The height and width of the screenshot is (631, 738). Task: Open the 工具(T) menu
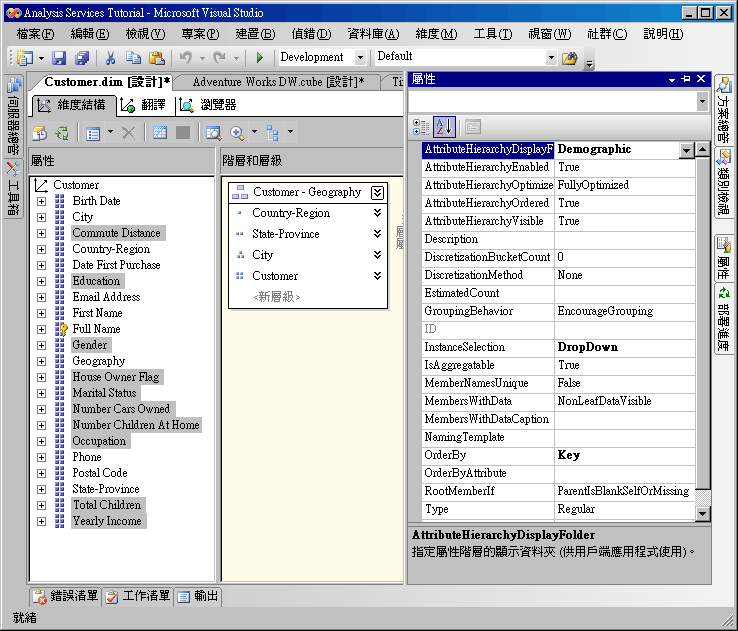click(493, 34)
